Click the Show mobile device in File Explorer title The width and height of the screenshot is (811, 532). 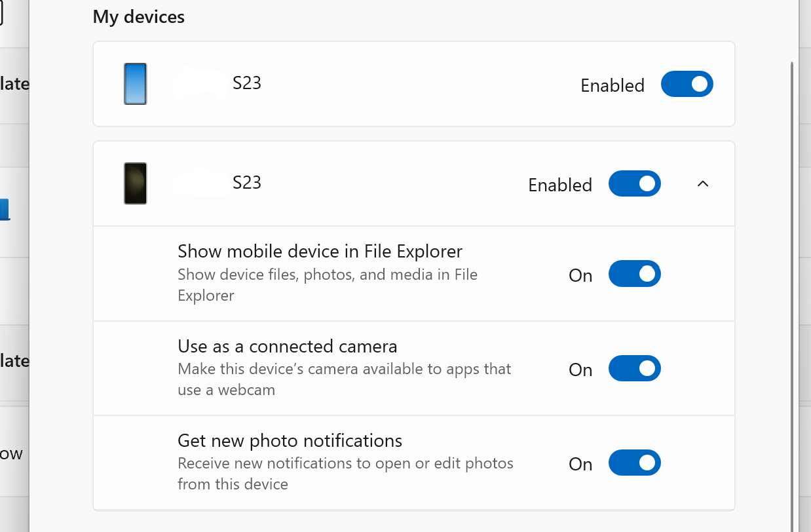click(320, 252)
